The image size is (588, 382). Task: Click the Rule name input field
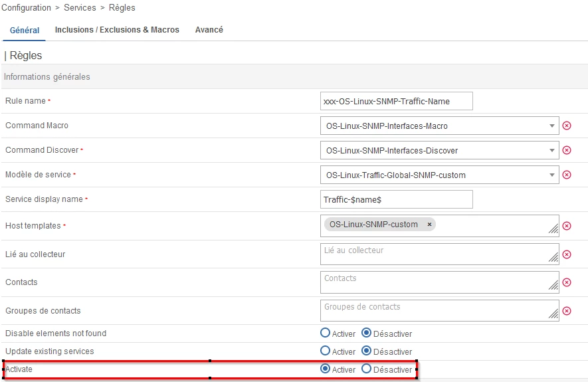click(397, 101)
